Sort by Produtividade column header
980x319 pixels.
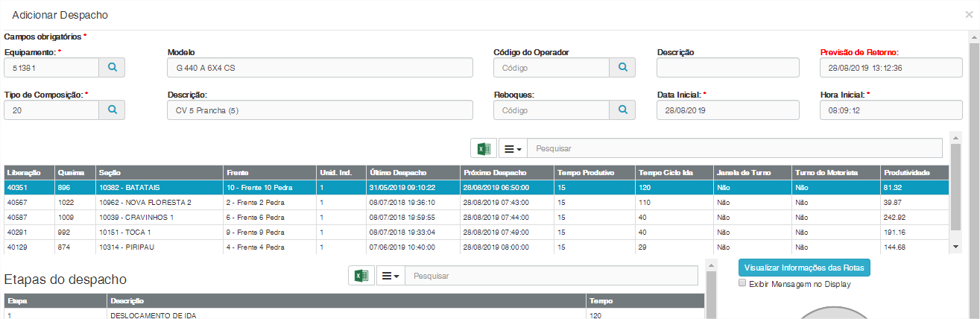point(915,172)
